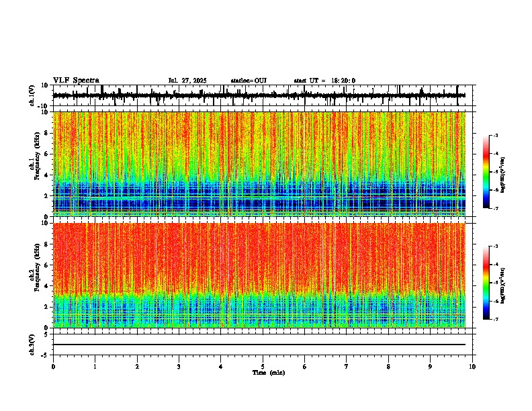Click the time axis tick label 0
The width and height of the screenshot is (532, 411).
click(x=53, y=367)
